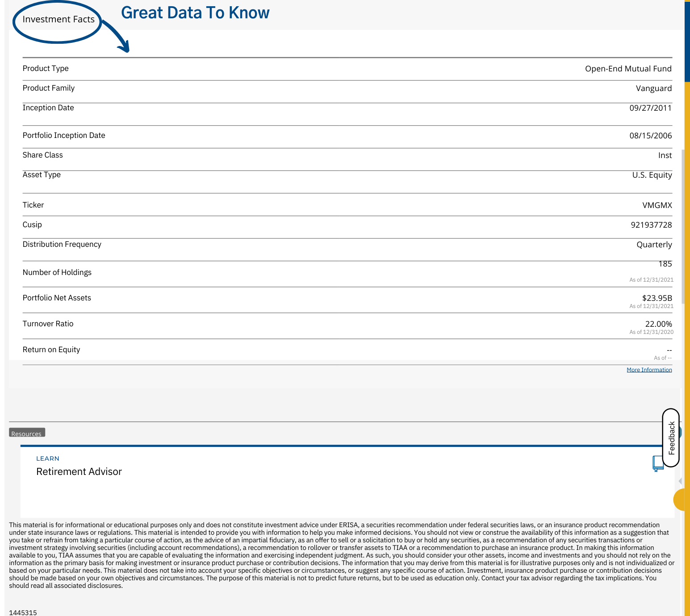Click the Portfolio Net Assets label
This screenshot has width=690, height=616.
pos(57,298)
